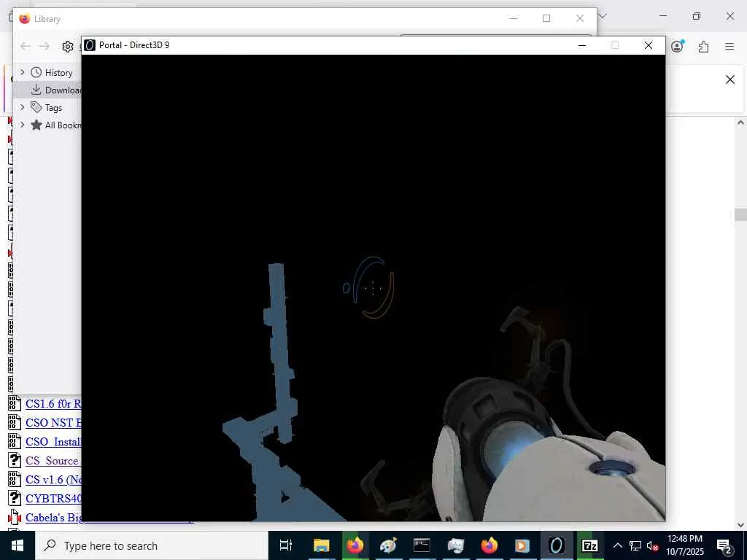Open the Firefox account menu icon
This screenshot has height=560, width=747.
[678, 46]
